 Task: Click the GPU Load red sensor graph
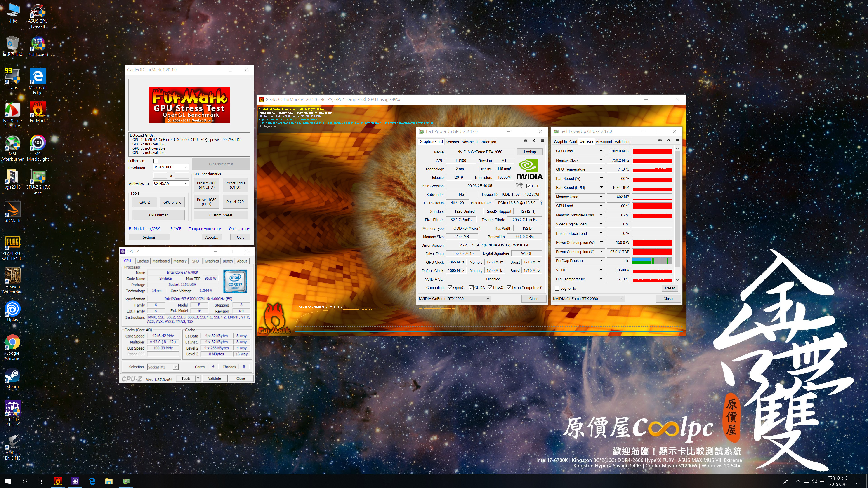652,206
